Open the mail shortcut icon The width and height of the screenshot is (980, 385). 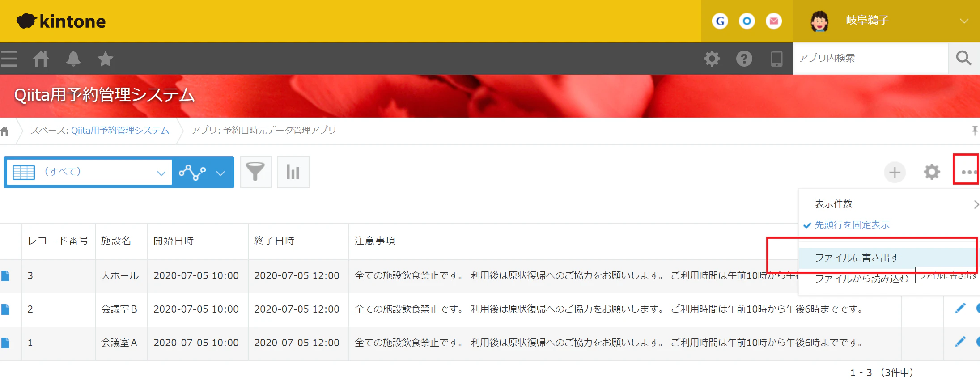point(773,21)
